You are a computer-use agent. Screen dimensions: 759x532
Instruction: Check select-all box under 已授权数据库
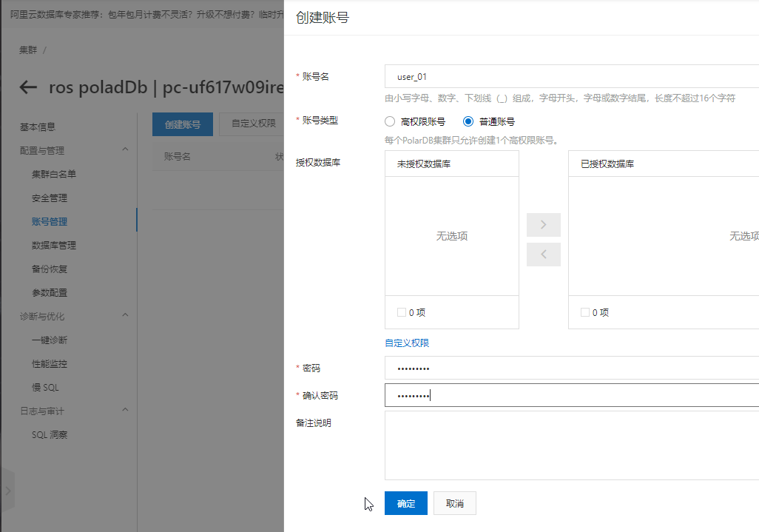pos(584,312)
